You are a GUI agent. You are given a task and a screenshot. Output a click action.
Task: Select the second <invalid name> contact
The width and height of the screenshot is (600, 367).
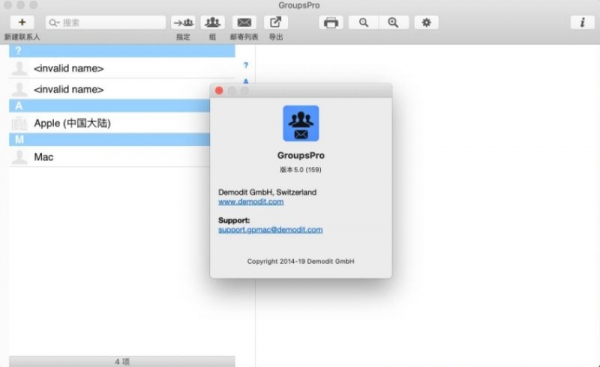click(x=109, y=89)
